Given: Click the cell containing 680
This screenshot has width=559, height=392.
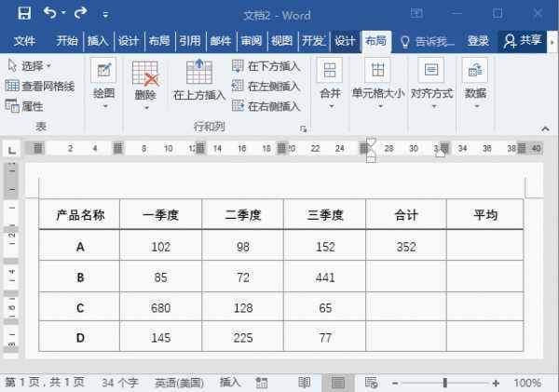Looking at the screenshot, I should (161, 307).
